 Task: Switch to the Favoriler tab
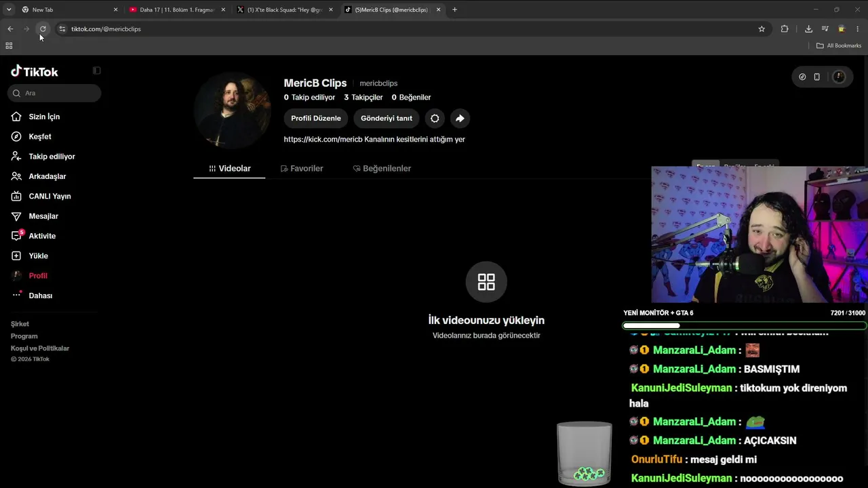(x=302, y=168)
